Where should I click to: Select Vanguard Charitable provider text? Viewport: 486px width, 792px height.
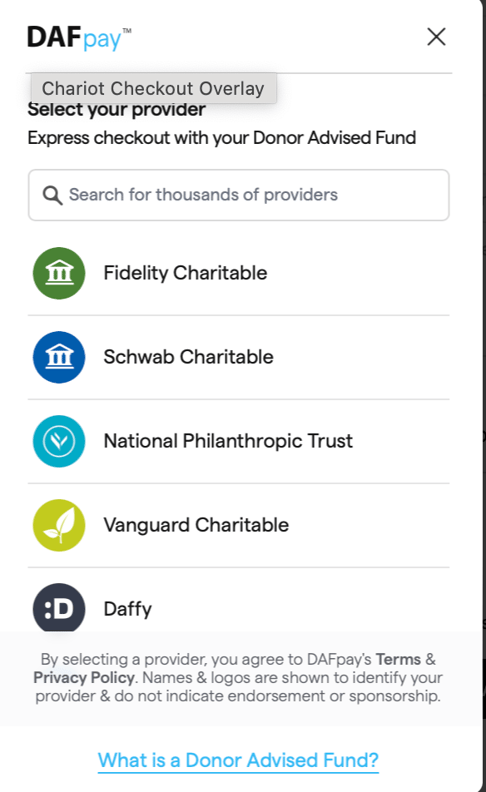(x=196, y=525)
